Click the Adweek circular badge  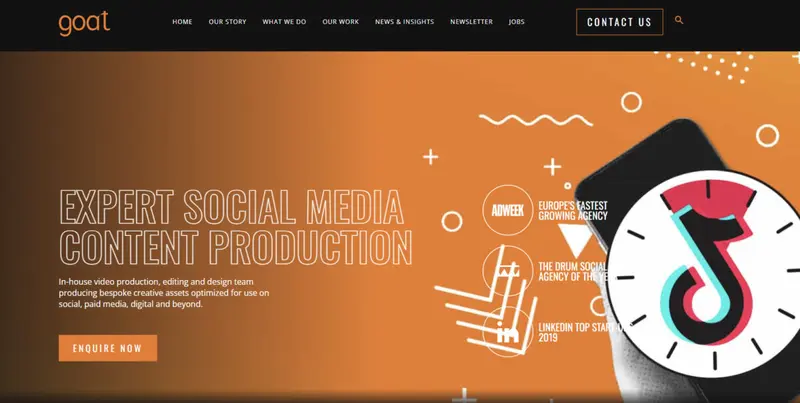pos(506,209)
